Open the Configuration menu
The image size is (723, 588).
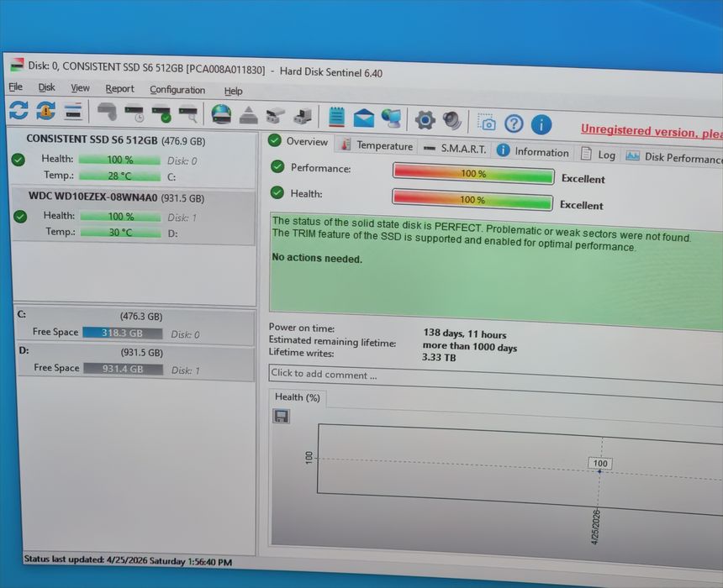177,90
